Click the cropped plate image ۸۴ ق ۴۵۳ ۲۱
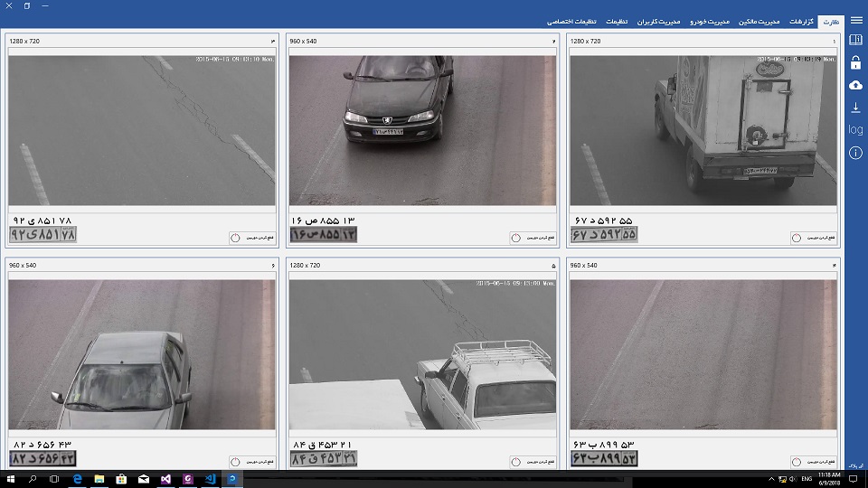 pos(324,459)
